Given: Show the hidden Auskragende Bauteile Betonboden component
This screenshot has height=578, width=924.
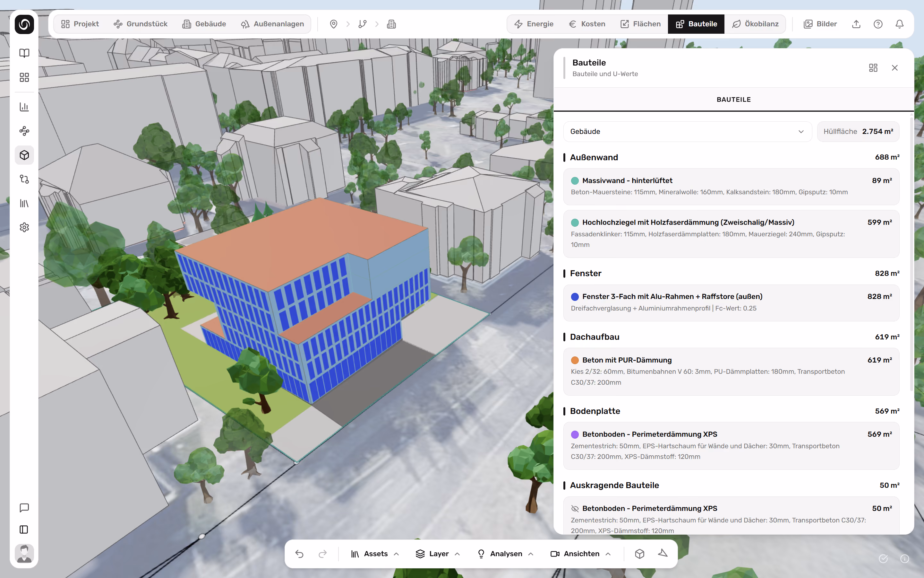Looking at the screenshot, I should (x=575, y=508).
